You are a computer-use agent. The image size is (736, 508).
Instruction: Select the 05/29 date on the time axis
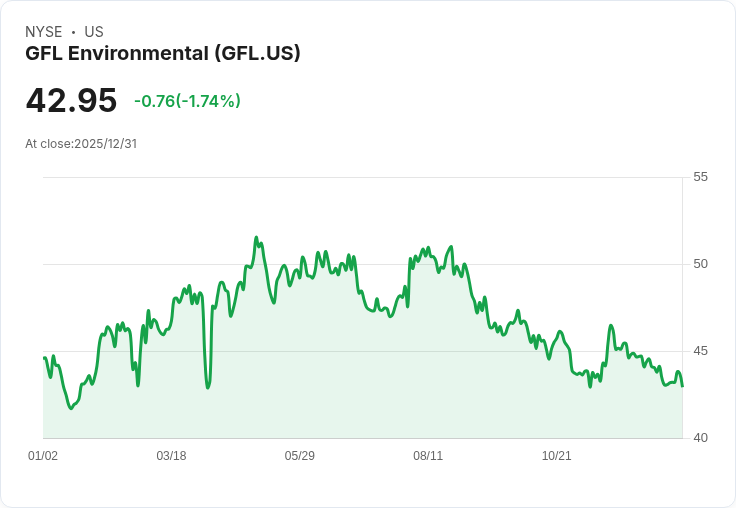[x=300, y=456]
